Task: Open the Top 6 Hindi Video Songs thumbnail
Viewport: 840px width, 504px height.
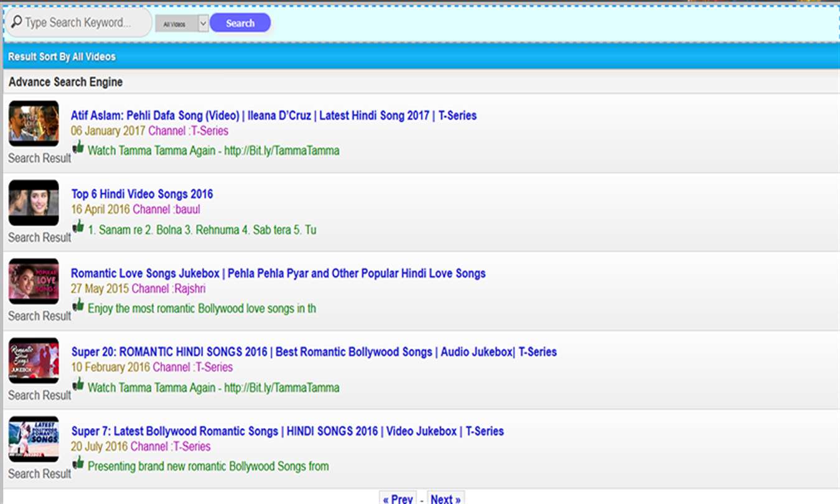Action: 34,203
